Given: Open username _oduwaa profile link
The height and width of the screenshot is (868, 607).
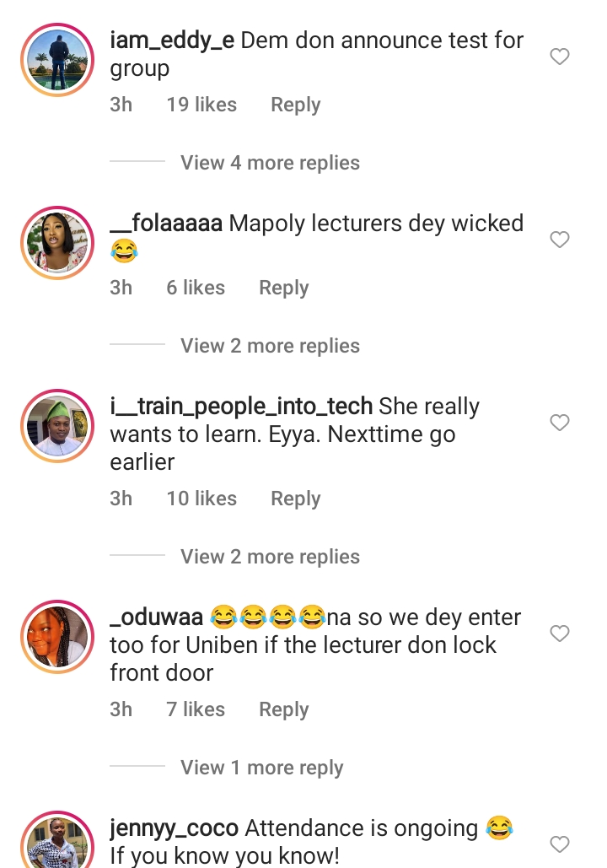Looking at the screenshot, I should (157, 617).
